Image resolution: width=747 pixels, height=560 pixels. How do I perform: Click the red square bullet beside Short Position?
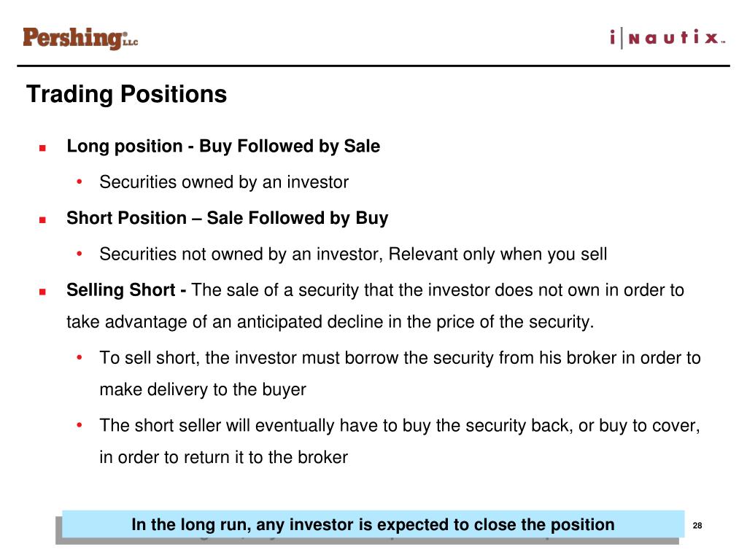[43, 220]
